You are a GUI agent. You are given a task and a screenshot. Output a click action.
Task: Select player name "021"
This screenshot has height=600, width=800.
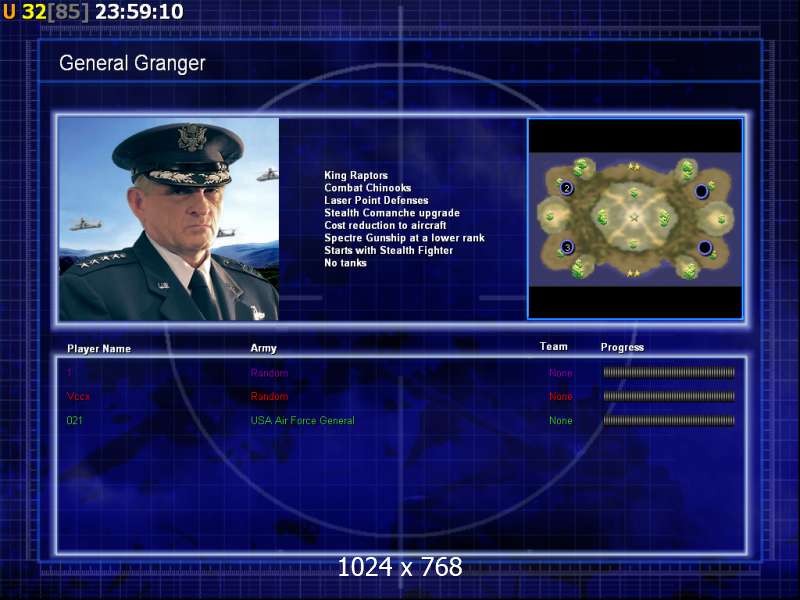coord(74,420)
